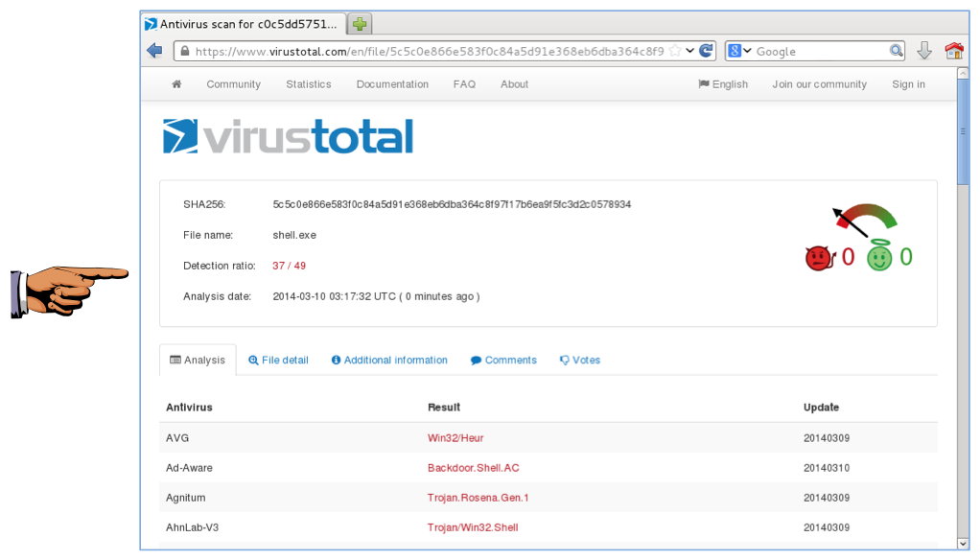This screenshot has height=560, width=980.
Task: Change language using the English flag option
Action: tap(723, 84)
